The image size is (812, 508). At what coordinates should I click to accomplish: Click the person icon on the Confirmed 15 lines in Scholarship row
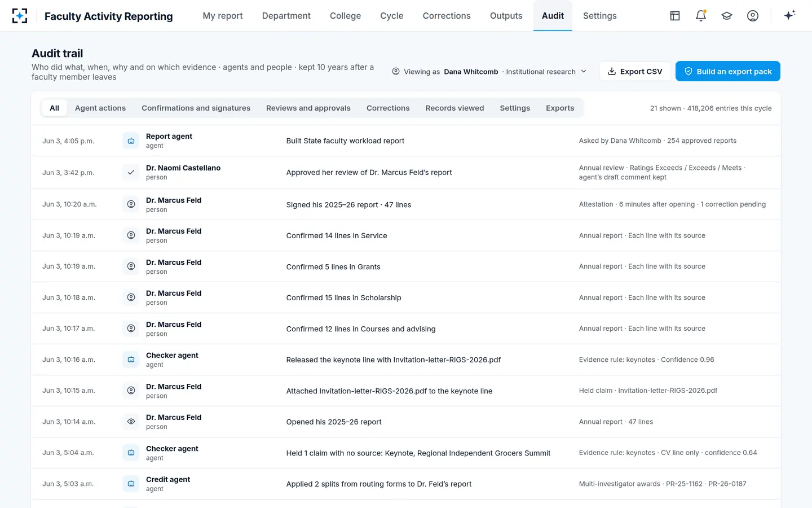tap(131, 297)
